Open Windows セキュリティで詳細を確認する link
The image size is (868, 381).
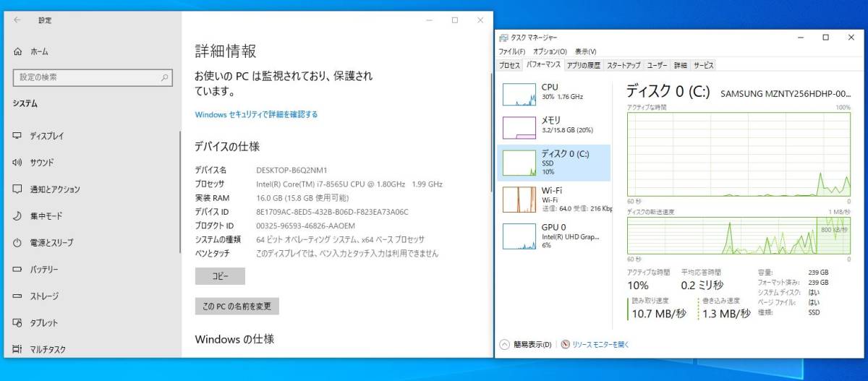[256, 114]
